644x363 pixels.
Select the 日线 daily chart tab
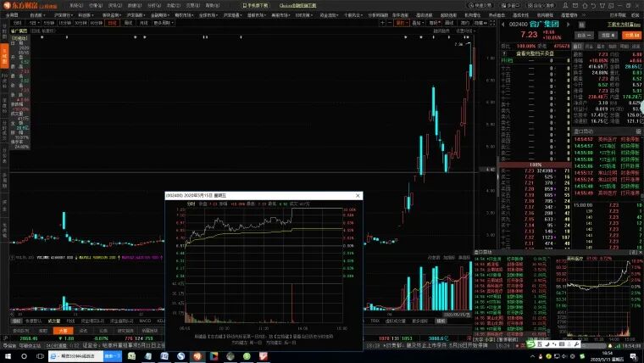(x=112, y=23)
